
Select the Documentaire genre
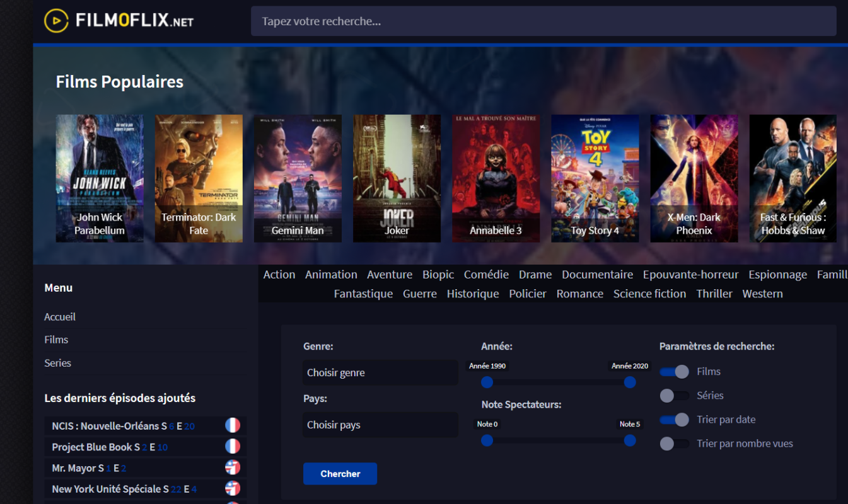pyautogui.click(x=597, y=275)
